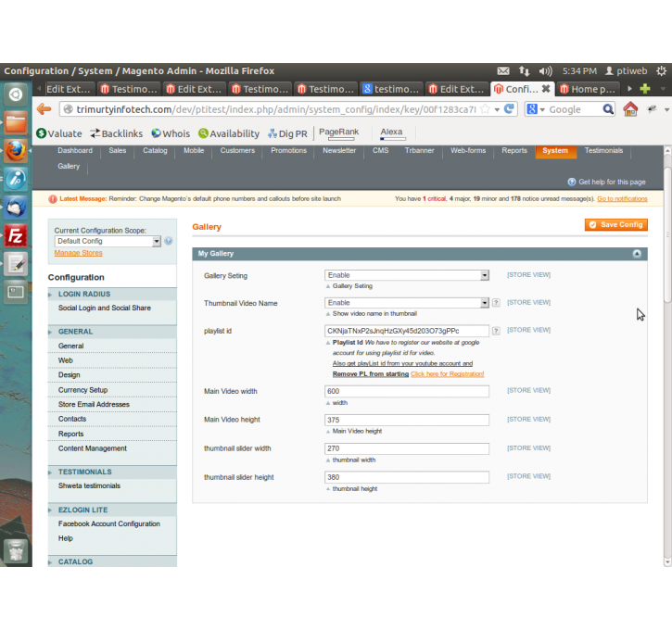This screenshot has width=672, height=630.
Task: Expand the CATALOG config group
Action: tap(112, 561)
